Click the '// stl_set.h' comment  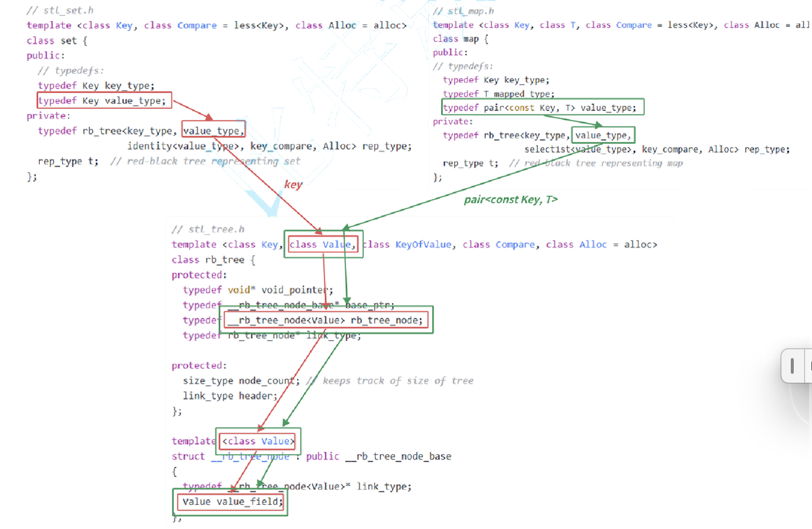(x=60, y=10)
